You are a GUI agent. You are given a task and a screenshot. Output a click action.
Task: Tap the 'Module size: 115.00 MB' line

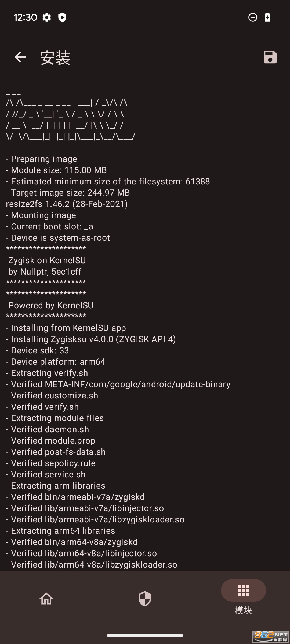point(56,170)
